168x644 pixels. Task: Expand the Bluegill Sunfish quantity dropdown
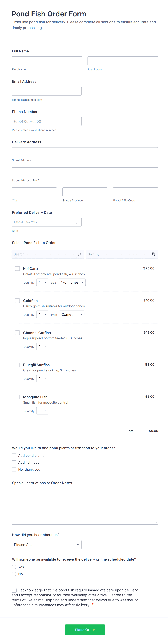click(x=42, y=379)
